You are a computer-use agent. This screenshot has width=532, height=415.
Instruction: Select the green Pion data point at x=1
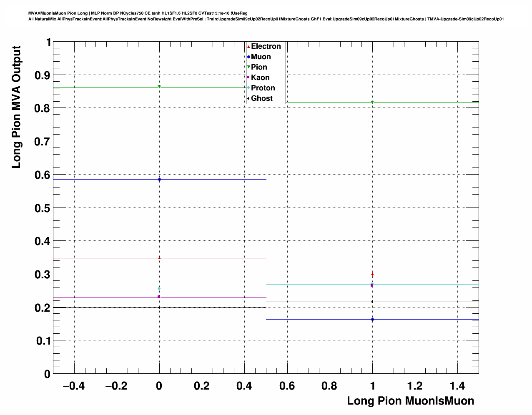click(372, 102)
